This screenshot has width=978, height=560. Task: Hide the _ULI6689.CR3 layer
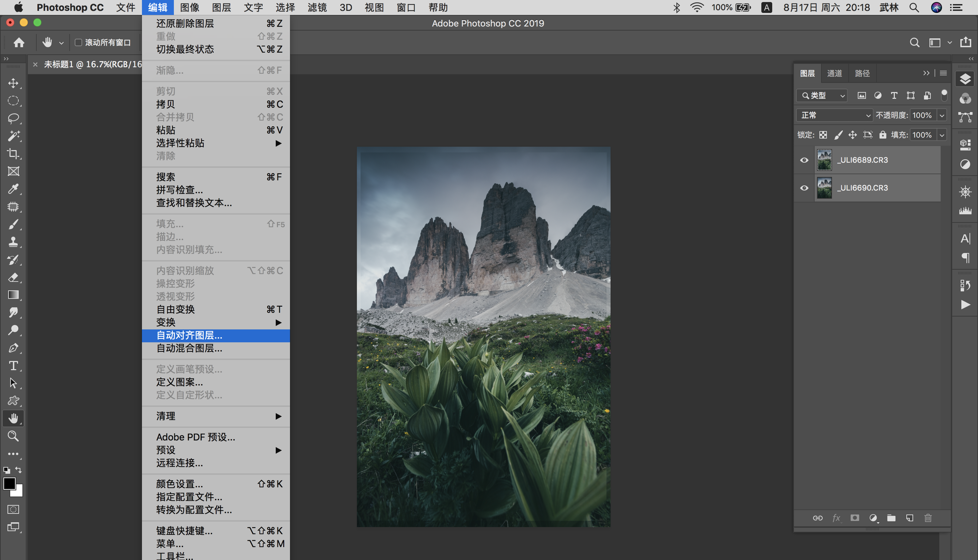click(x=804, y=160)
